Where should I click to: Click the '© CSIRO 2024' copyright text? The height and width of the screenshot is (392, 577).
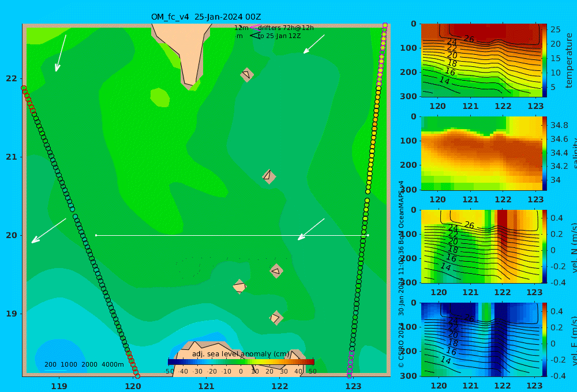click(401, 346)
